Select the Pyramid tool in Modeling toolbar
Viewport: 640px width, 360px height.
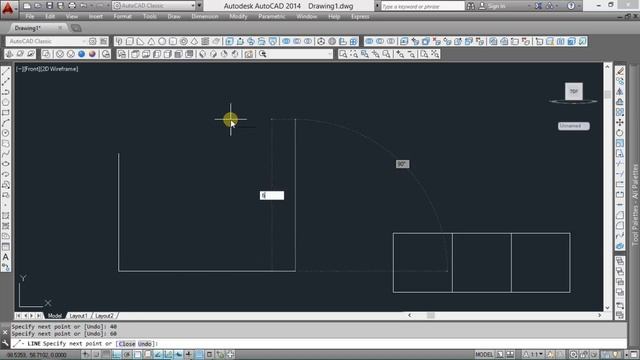pyautogui.click(x=194, y=41)
